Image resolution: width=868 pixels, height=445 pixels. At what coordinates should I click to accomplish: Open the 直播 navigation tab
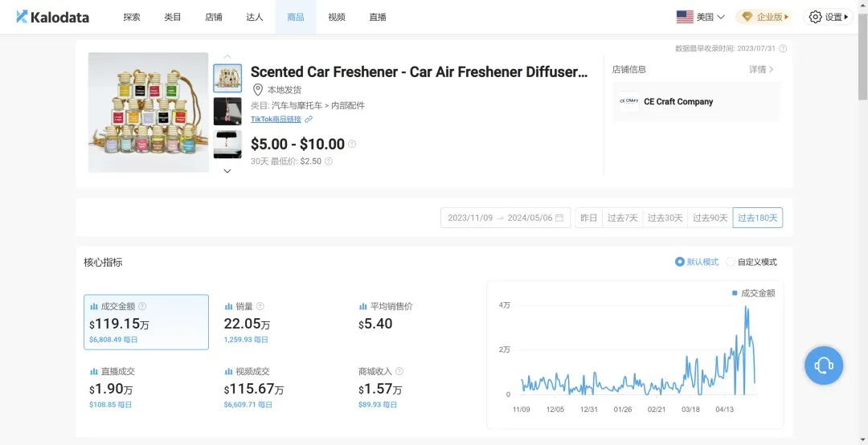378,17
